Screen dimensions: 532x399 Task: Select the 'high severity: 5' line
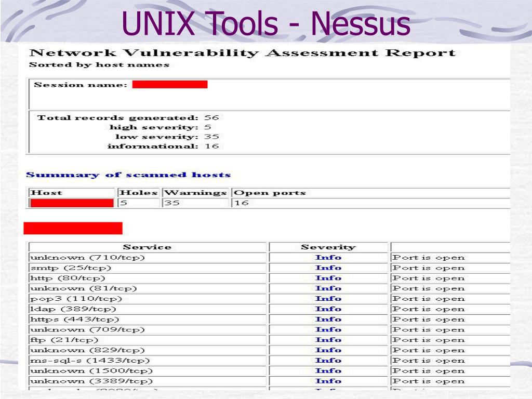point(160,127)
